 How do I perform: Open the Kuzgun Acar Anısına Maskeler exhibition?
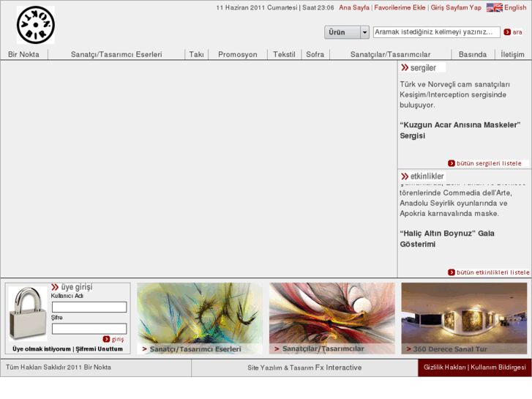(x=460, y=130)
